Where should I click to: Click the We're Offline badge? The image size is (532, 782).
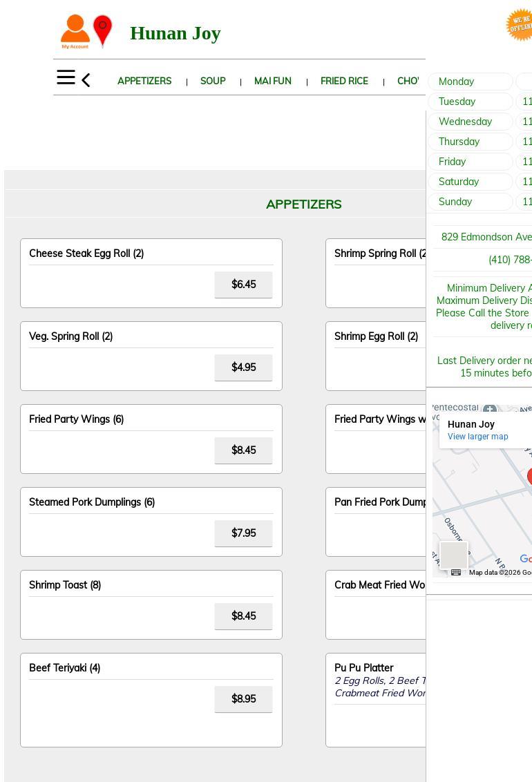(520, 24)
